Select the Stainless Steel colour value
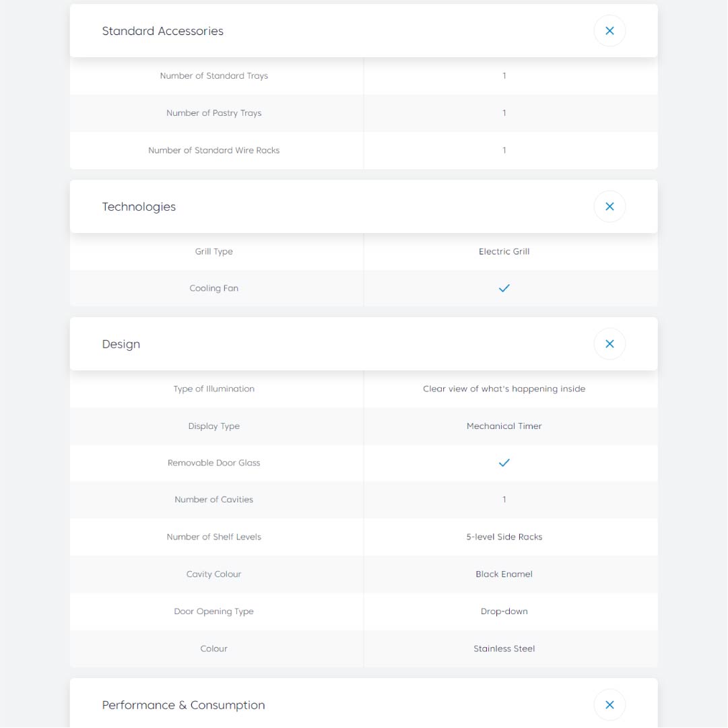The image size is (728, 728). 504,649
